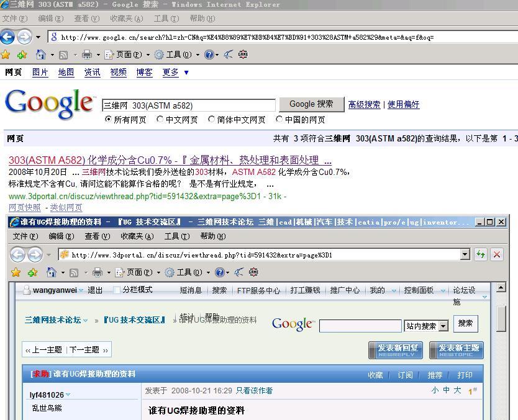Click Google query input field

pos(189,105)
